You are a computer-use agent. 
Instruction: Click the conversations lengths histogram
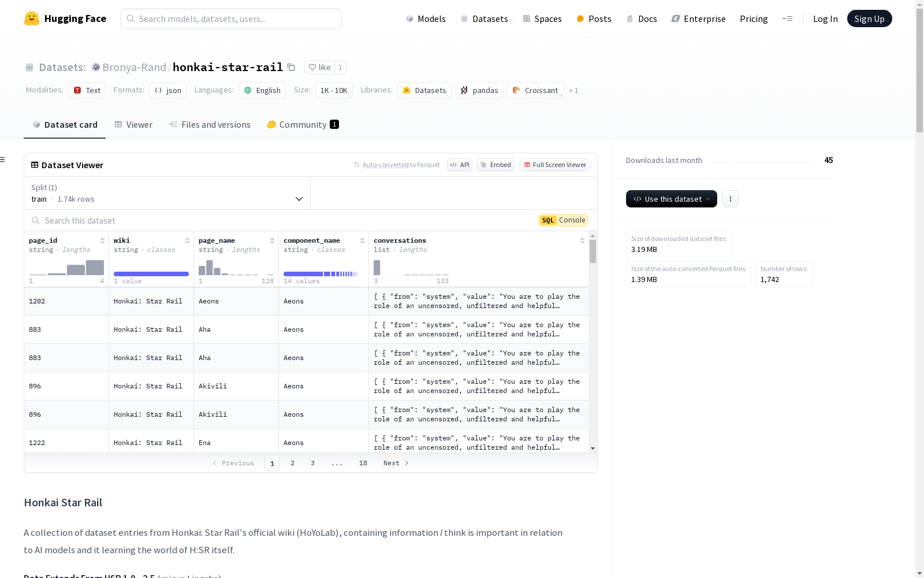pyautogui.click(x=411, y=267)
